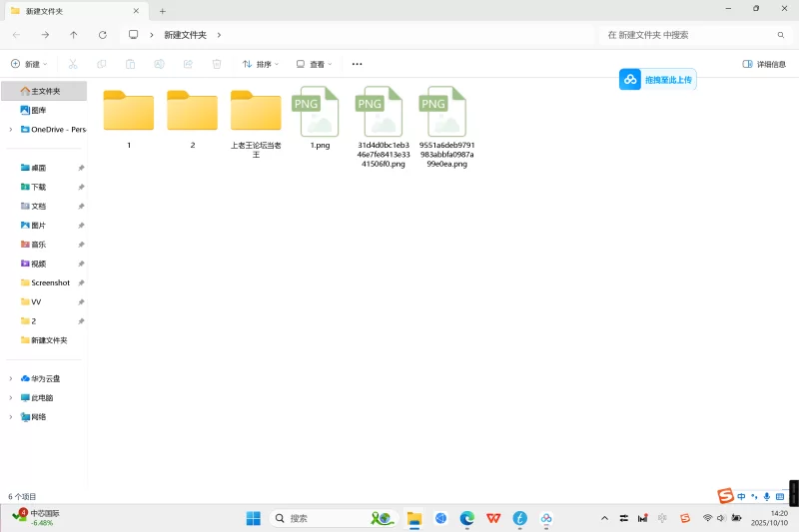
Task: Click the 中芯国际 stock widget
Action: click(36, 517)
